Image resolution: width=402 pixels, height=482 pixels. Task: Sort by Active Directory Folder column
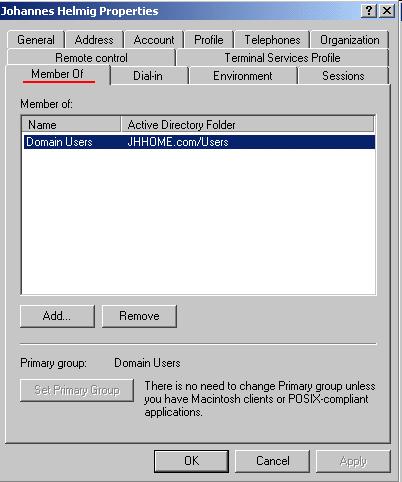pos(247,124)
